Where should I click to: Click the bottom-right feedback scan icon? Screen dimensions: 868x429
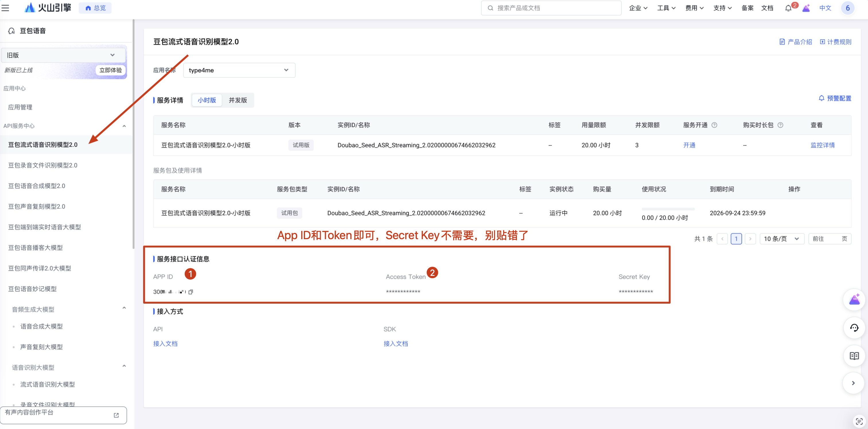[x=859, y=421]
